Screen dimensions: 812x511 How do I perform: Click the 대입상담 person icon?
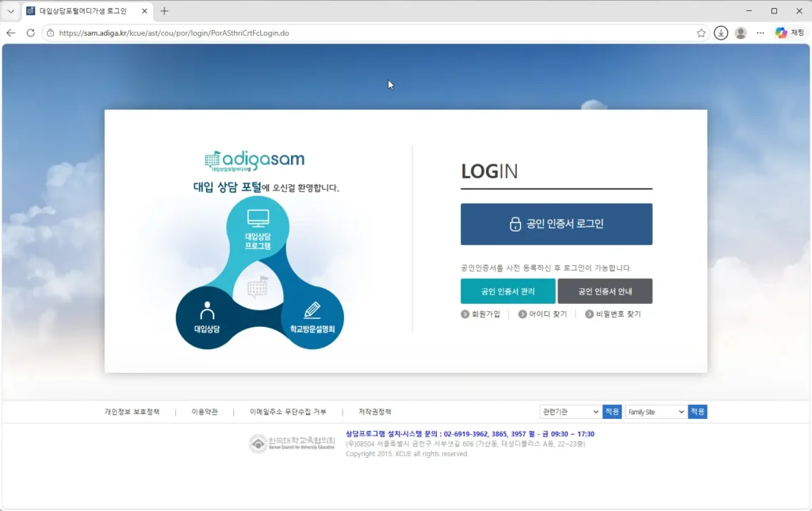pyautogui.click(x=207, y=311)
